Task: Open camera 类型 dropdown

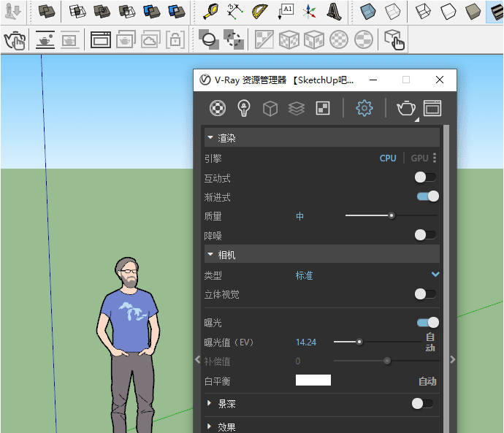Action: click(x=435, y=275)
